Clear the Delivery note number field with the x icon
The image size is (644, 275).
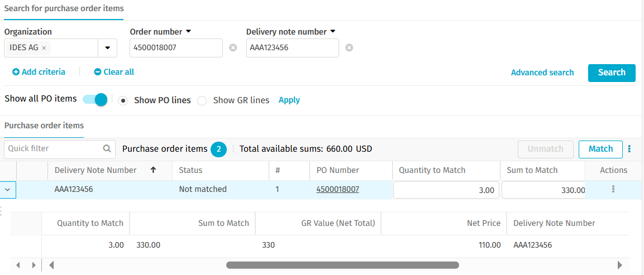(349, 47)
